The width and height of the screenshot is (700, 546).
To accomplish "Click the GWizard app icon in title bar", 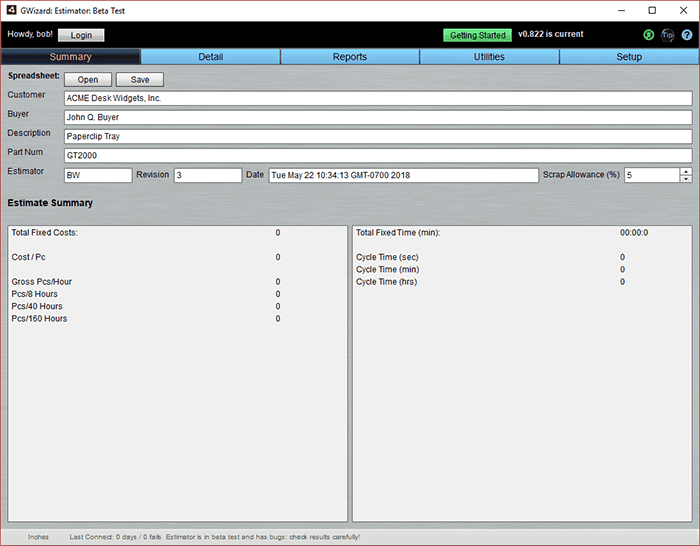I will coord(11,10).
